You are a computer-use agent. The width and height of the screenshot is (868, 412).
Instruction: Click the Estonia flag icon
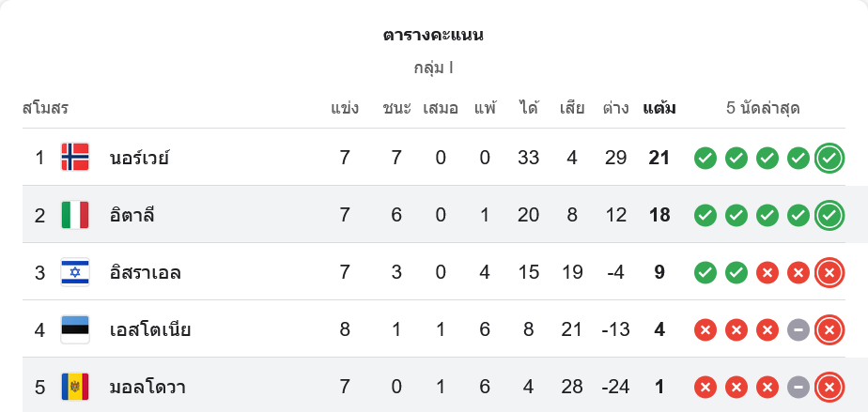coord(75,329)
